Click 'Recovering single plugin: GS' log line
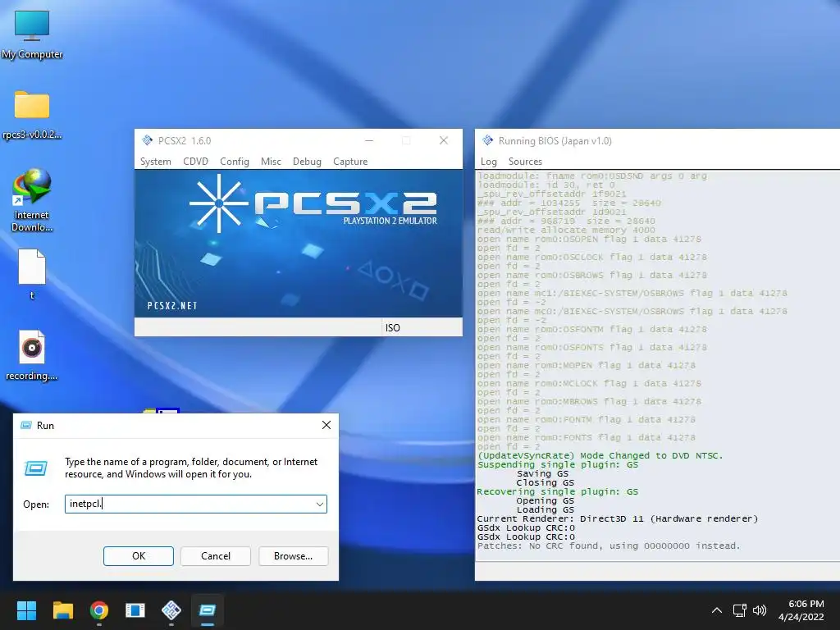Image resolution: width=840 pixels, height=630 pixels. pos(558,491)
